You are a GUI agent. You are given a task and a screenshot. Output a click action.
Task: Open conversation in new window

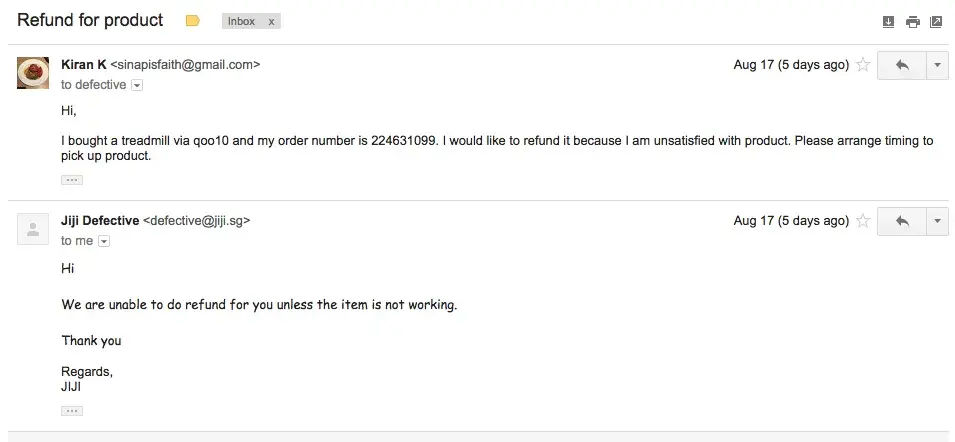pos(936,22)
